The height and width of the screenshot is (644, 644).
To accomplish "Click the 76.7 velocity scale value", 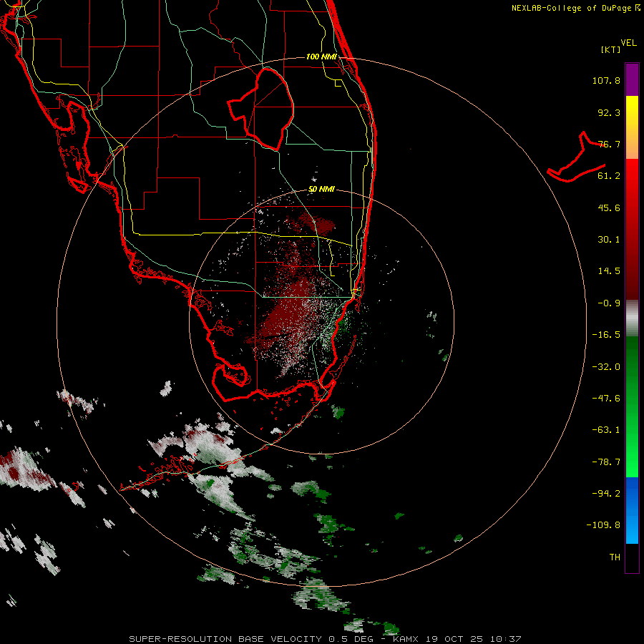I will [609, 144].
